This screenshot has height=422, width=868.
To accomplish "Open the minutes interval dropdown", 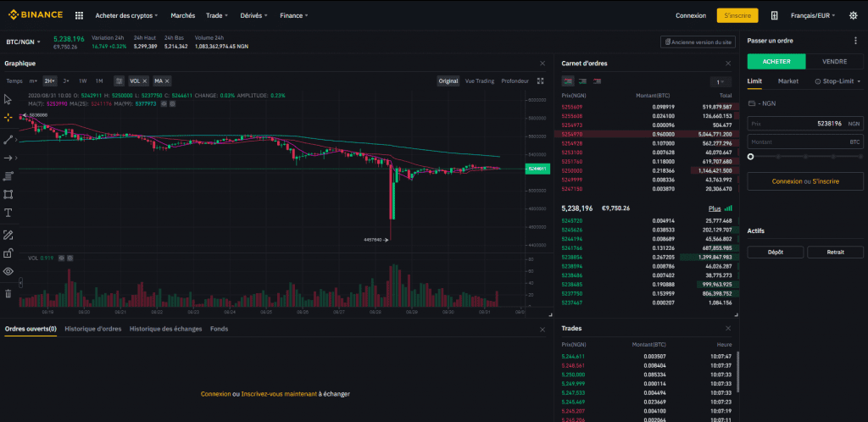I will click(33, 81).
